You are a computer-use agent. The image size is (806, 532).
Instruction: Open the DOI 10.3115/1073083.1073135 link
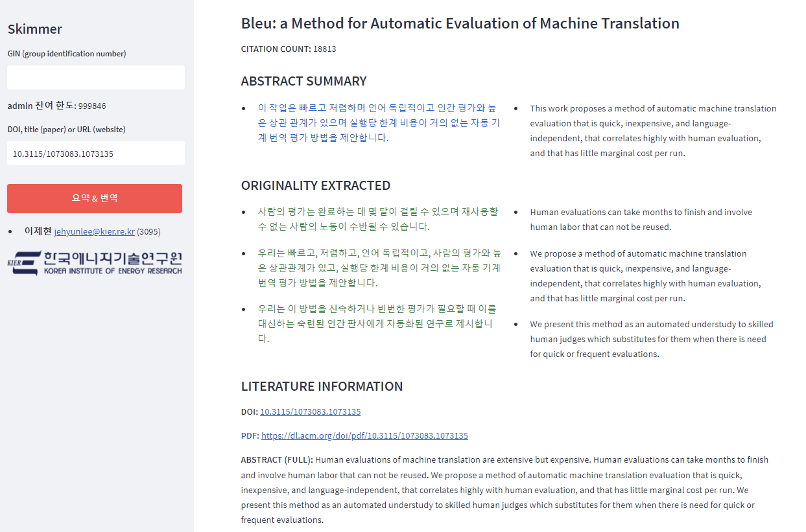click(311, 411)
